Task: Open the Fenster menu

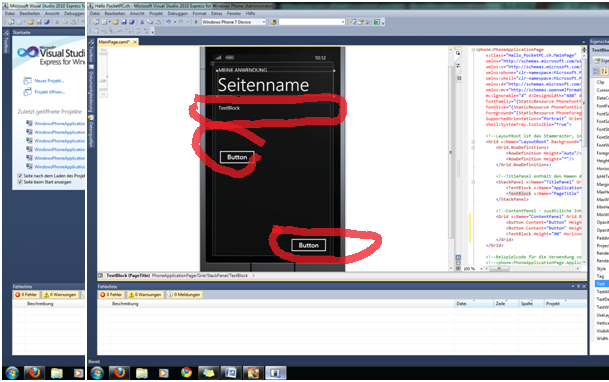Action: point(234,13)
